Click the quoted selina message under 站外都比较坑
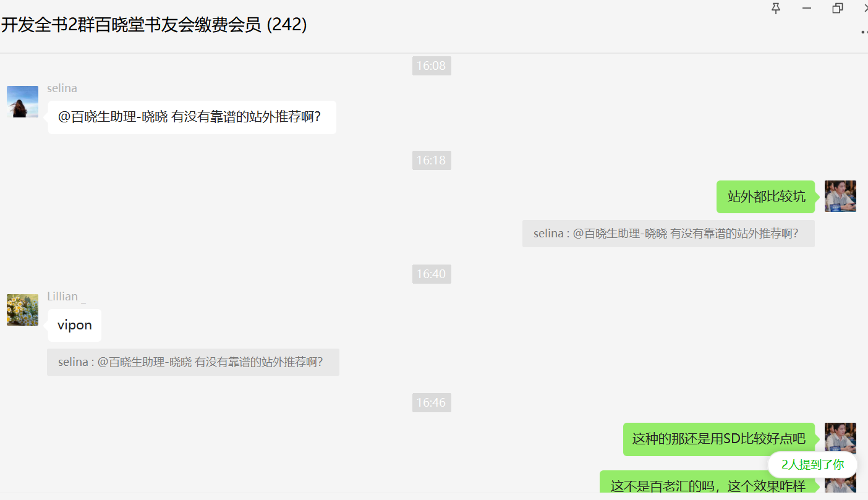 click(668, 234)
